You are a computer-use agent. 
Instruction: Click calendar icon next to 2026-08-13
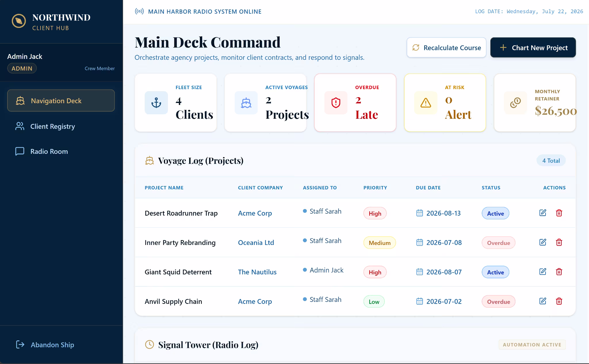(420, 213)
